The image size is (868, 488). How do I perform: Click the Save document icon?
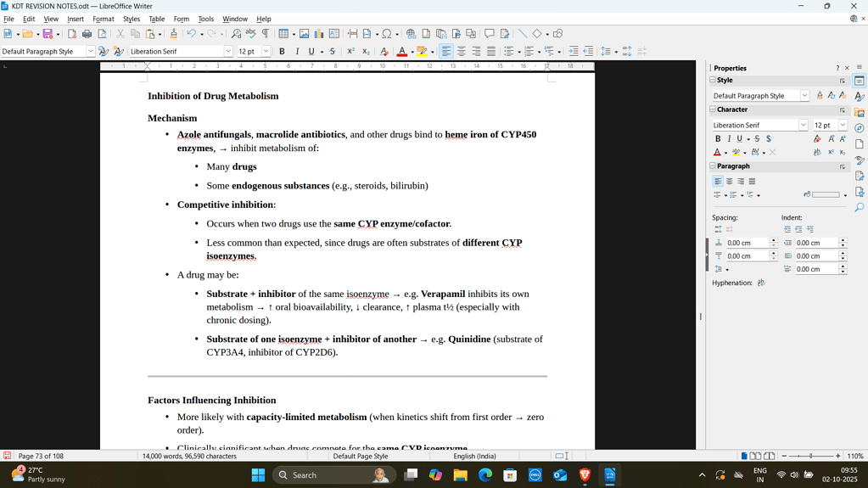(x=48, y=34)
